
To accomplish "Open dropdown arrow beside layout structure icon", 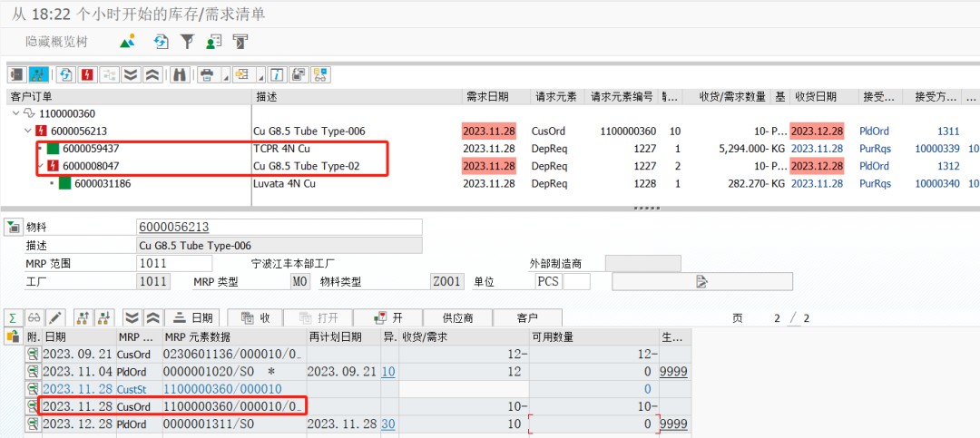I will pyautogui.click(x=260, y=77).
